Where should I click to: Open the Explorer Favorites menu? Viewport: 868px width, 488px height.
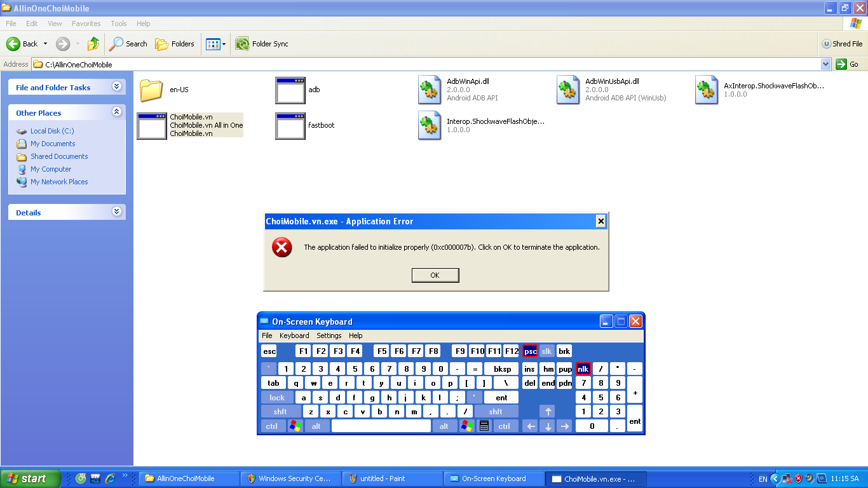point(86,24)
